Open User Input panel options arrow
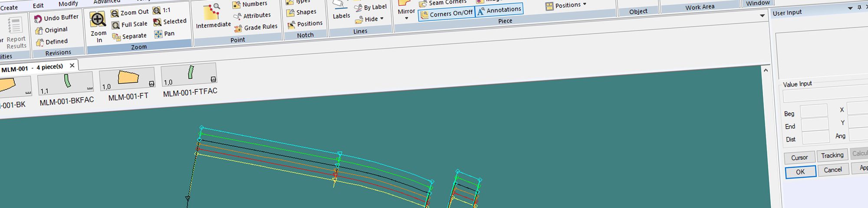The width and height of the screenshot is (868, 208). click(850, 8)
